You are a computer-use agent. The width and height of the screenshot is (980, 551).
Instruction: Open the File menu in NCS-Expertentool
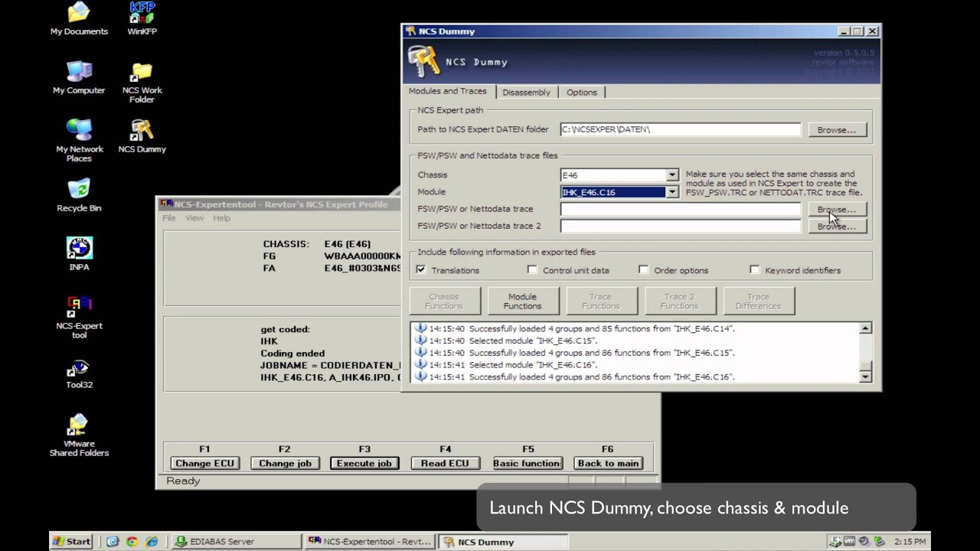[x=169, y=218]
